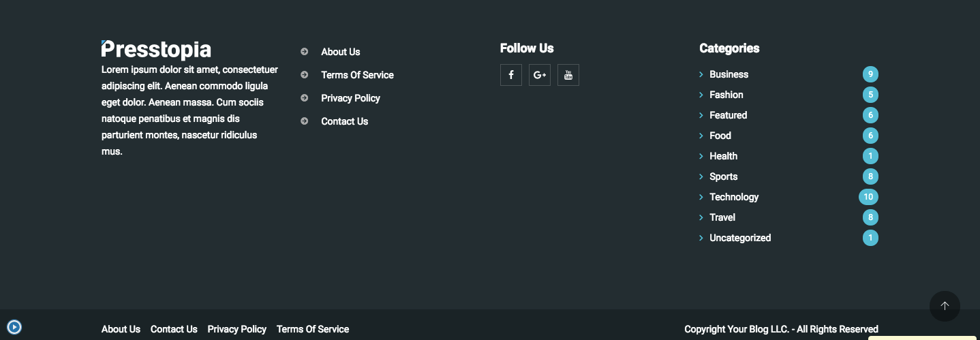
Task: Open the Fashion category link
Action: (726, 95)
